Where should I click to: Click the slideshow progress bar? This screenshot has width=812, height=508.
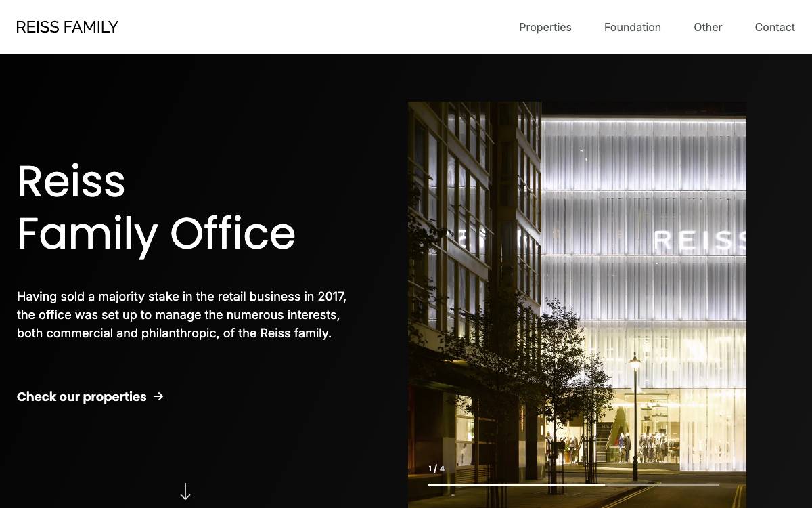(574, 484)
